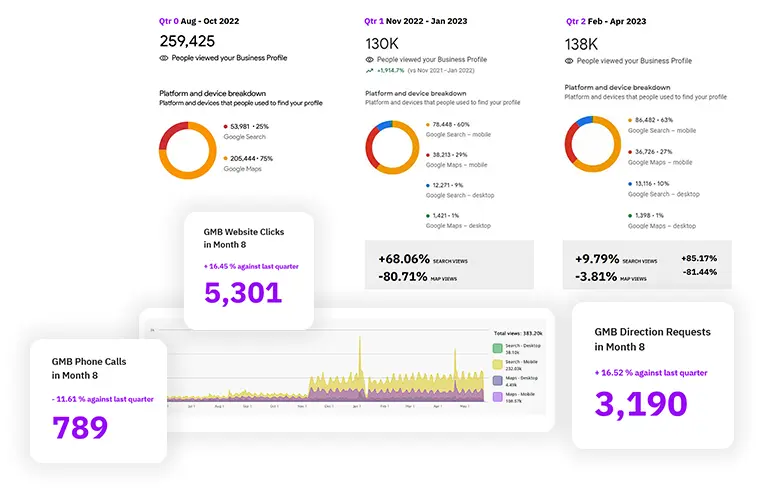This screenshot has height=494, width=765.
Task: Select the Qtr 1 Nov 2022 - Jan 2023 heading
Action: [416, 21]
